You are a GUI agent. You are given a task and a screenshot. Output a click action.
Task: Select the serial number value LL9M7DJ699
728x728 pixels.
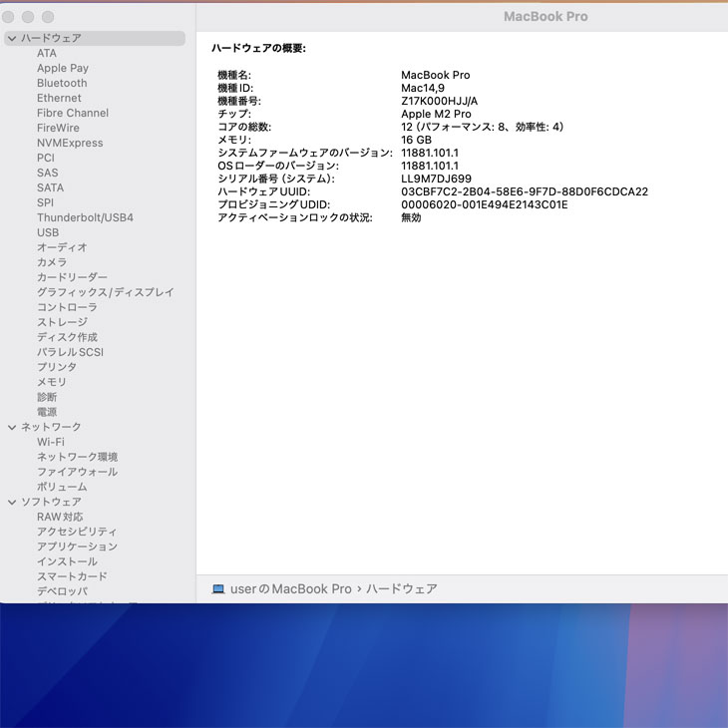coord(436,179)
